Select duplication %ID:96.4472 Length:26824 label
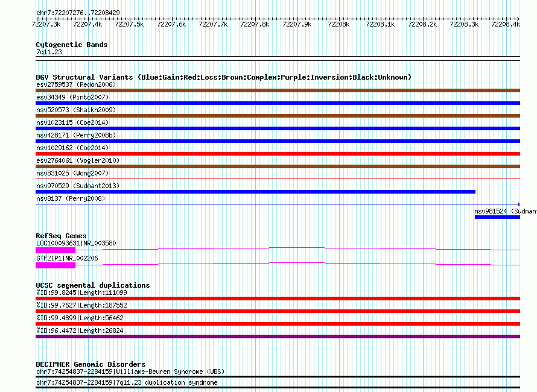This screenshot has width=537, height=392. pyautogui.click(x=80, y=330)
